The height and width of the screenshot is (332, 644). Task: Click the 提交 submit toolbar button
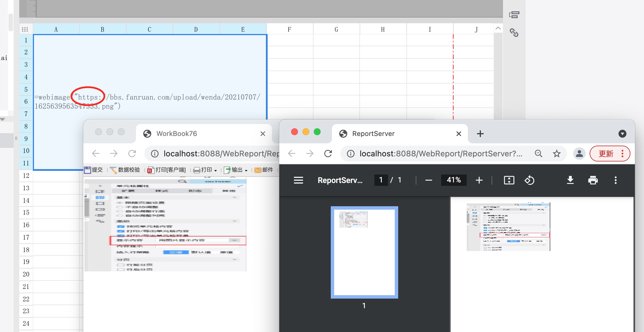tap(94, 170)
